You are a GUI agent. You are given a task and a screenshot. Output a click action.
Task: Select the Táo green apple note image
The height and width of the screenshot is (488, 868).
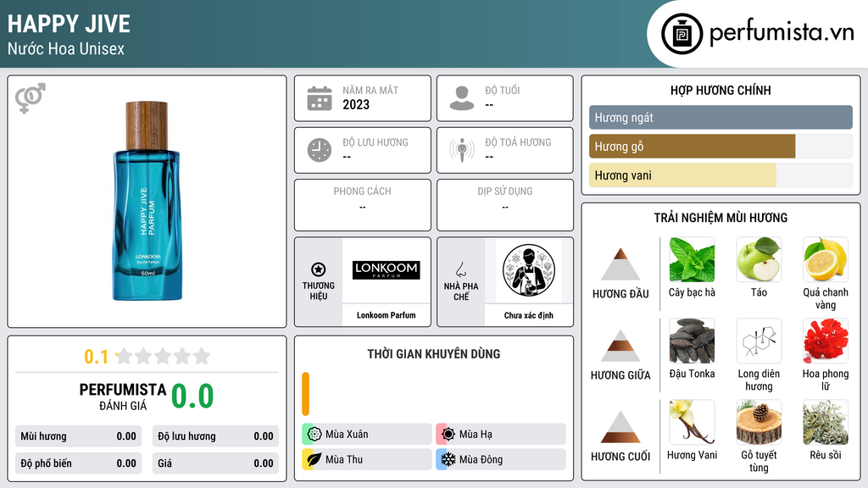759,259
